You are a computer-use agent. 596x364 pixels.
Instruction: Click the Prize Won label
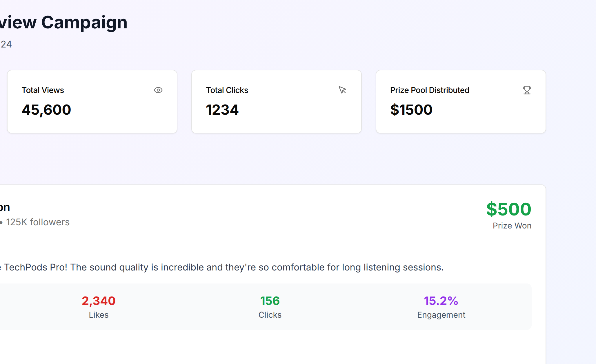[512, 226]
